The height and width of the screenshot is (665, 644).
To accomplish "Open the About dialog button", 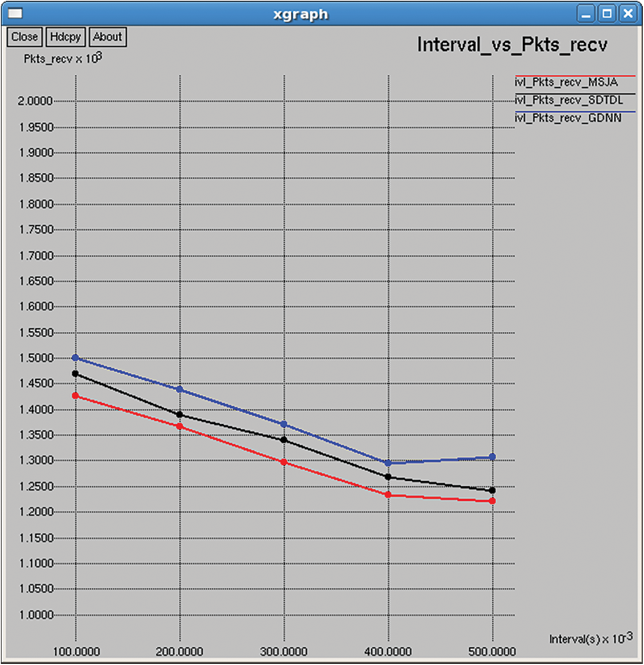I will pyautogui.click(x=107, y=37).
